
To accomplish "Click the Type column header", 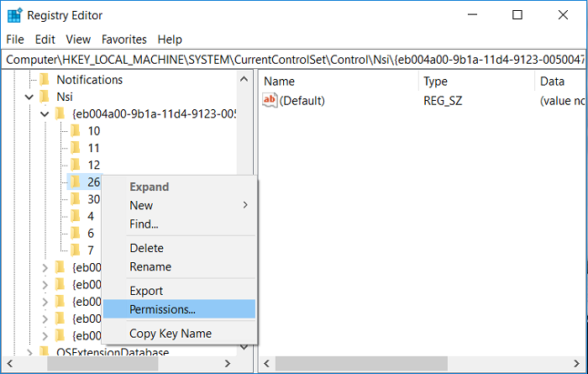I will click(x=475, y=82).
